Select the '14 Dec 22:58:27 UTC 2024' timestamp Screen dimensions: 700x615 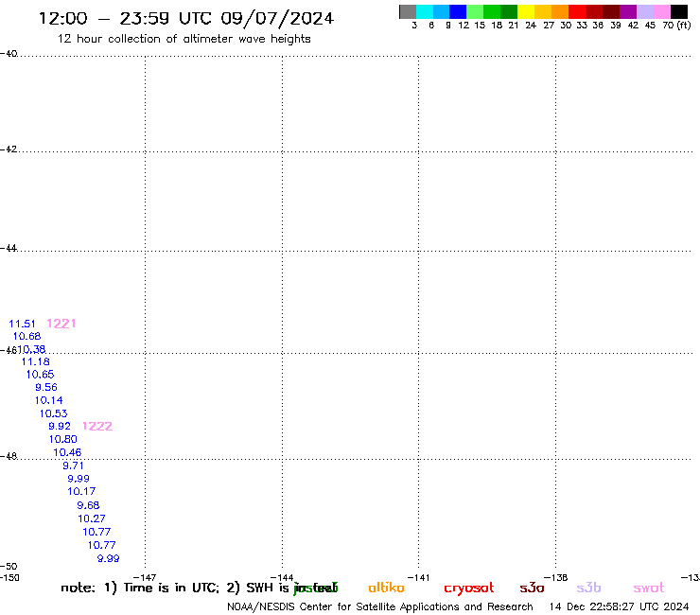pyautogui.click(x=619, y=607)
